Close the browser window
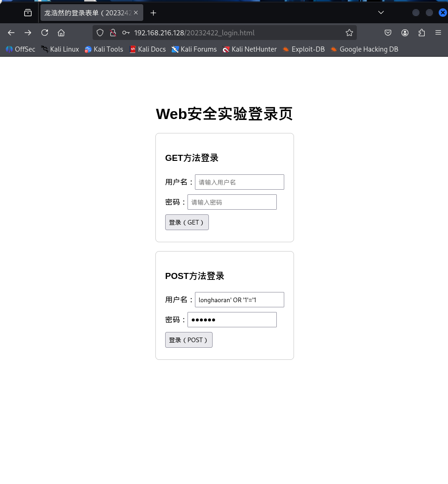448x484 pixels. [443, 13]
